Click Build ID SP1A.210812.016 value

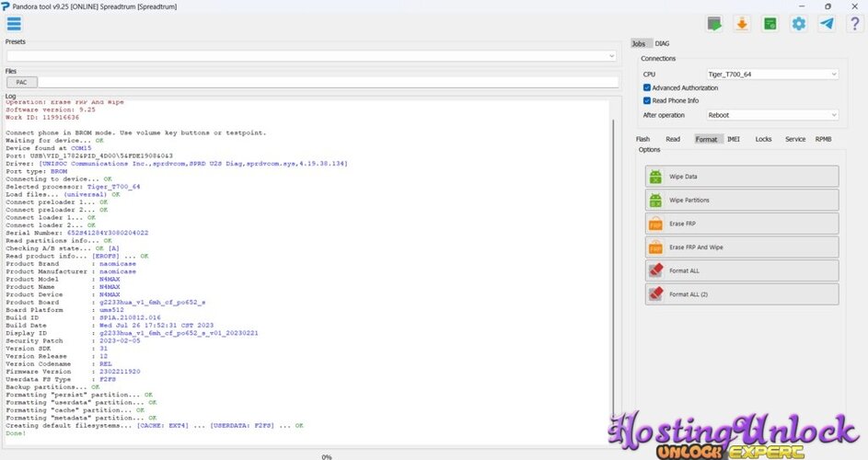130,317
